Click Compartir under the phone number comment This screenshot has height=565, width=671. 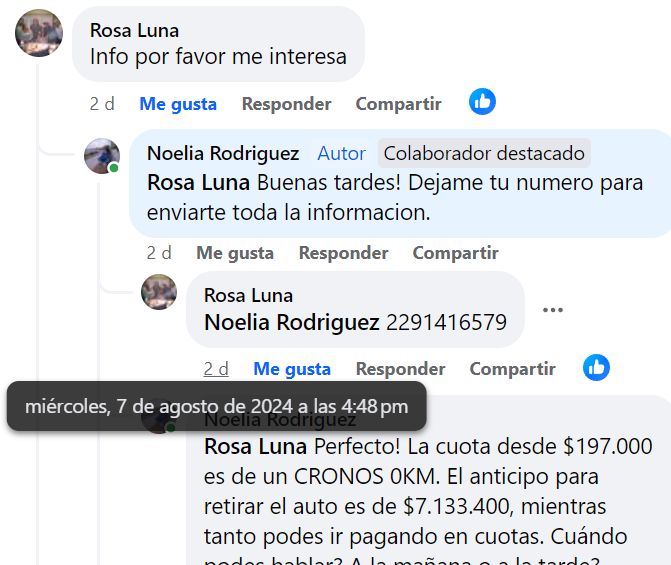(512, 369)
